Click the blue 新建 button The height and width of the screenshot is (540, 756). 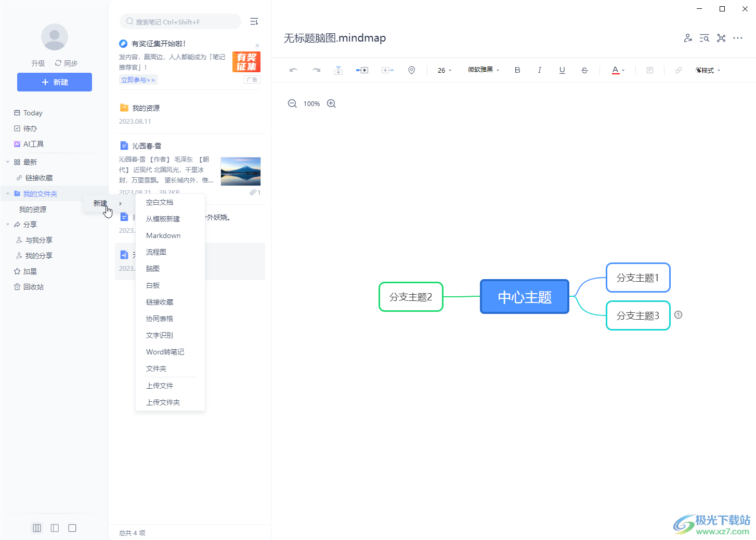tap(55, 82)
